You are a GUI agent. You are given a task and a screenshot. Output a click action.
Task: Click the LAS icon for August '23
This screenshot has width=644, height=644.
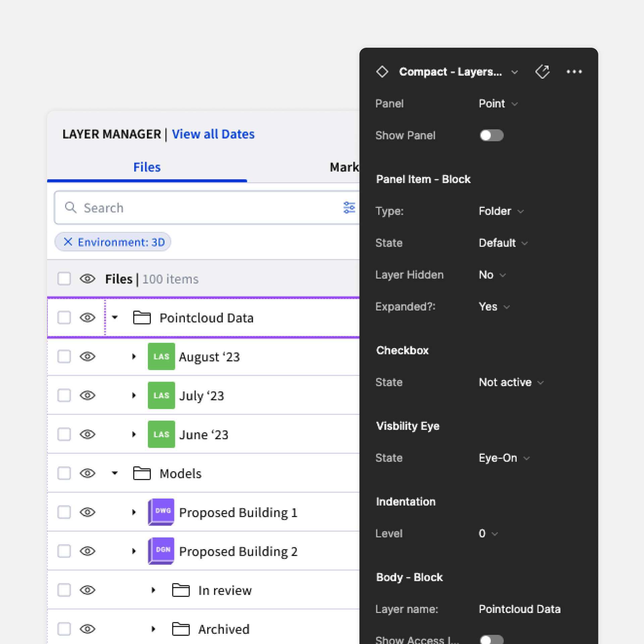[161, 356]
